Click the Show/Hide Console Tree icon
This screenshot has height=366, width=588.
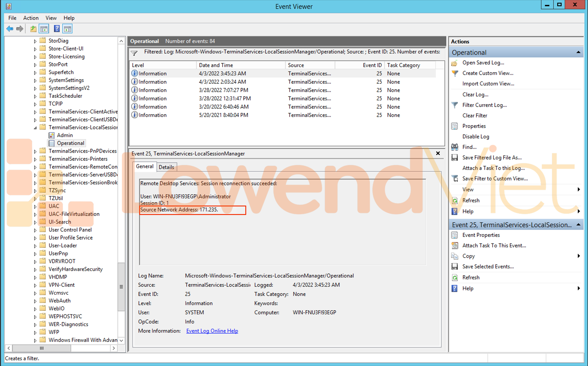pos(44,29)
